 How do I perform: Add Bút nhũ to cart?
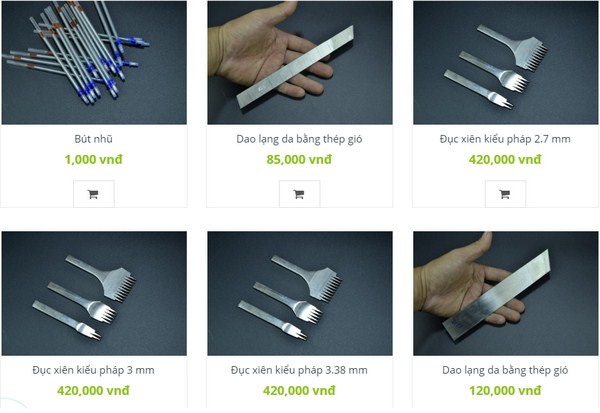point(94,194)
